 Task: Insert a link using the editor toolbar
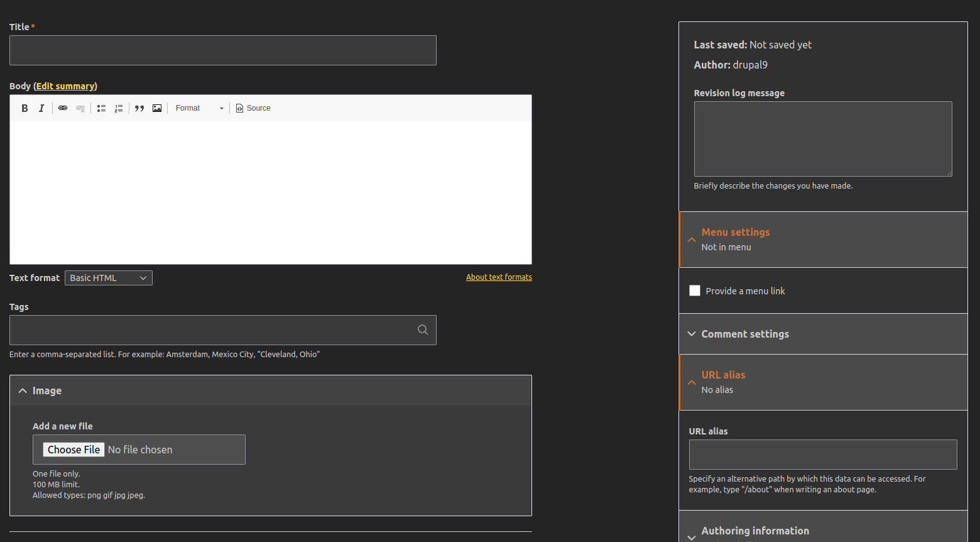coord(62,108)
